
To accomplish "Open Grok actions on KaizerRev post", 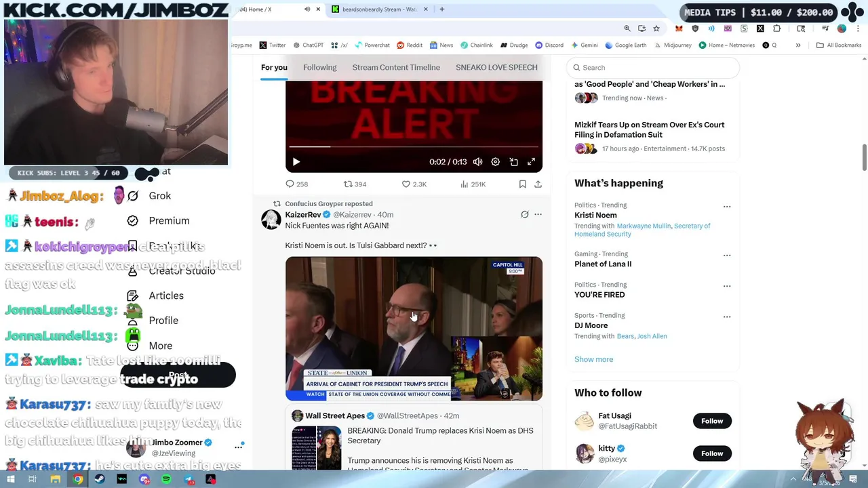I will [524, 215].
